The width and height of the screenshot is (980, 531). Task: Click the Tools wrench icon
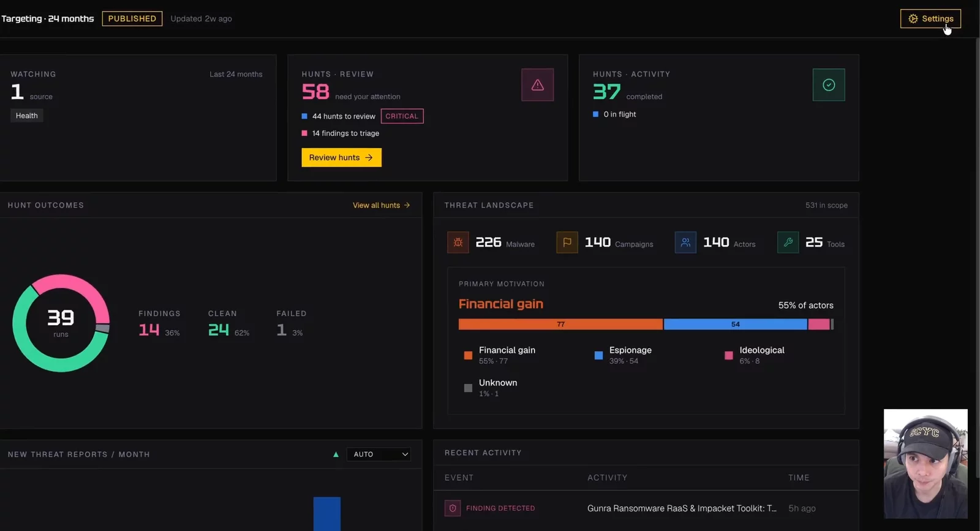tap(788, 243)
